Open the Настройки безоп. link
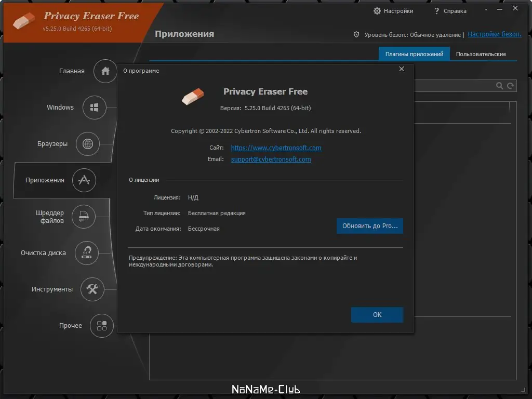This screenshot has width=532, height=399. [495, 34]
